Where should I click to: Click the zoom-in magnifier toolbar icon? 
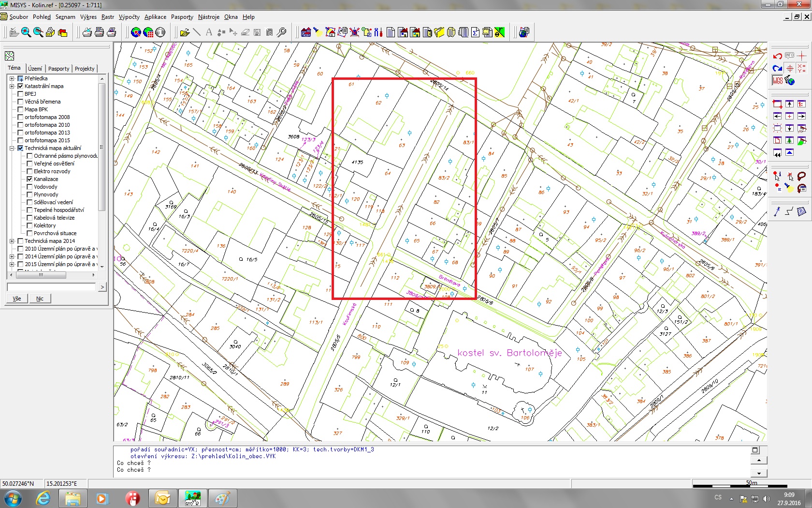point(26,32)
